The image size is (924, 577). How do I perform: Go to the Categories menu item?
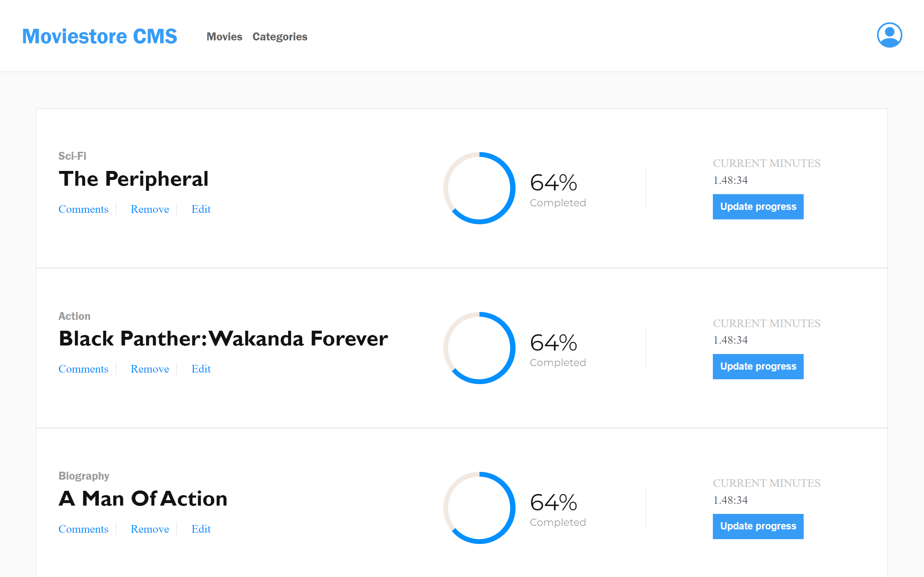click(279, 37)
